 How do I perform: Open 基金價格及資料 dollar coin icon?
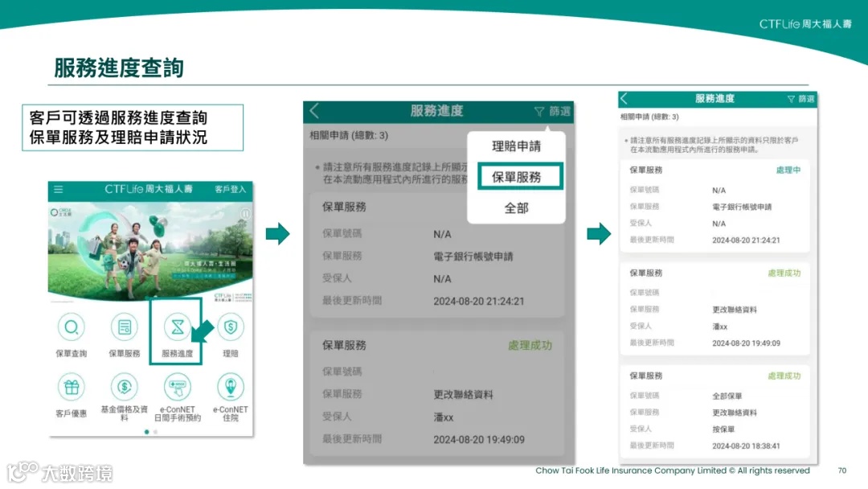coord(125,387)
